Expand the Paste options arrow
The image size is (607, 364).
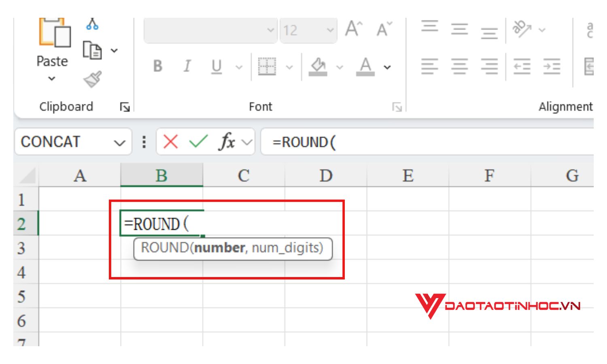click(52, 78)
